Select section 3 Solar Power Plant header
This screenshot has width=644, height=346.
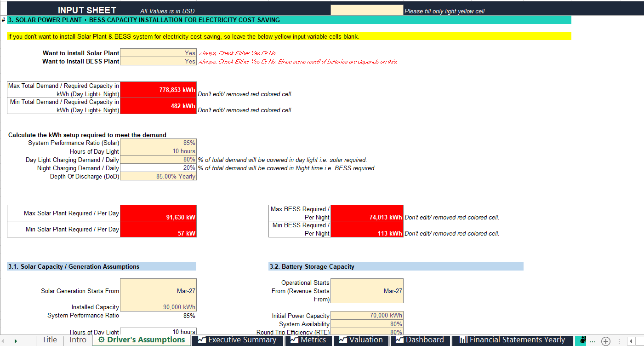(x=289, y=20)
